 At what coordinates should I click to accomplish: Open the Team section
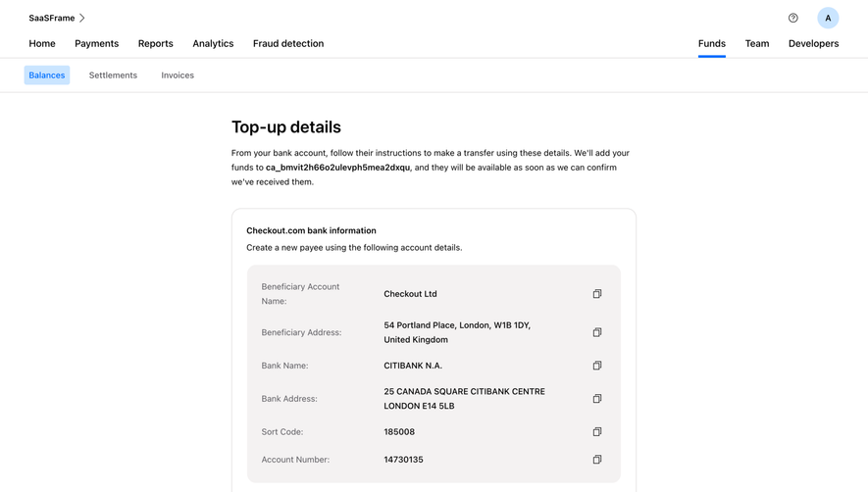pyautogui.click(x=757, y=44)
